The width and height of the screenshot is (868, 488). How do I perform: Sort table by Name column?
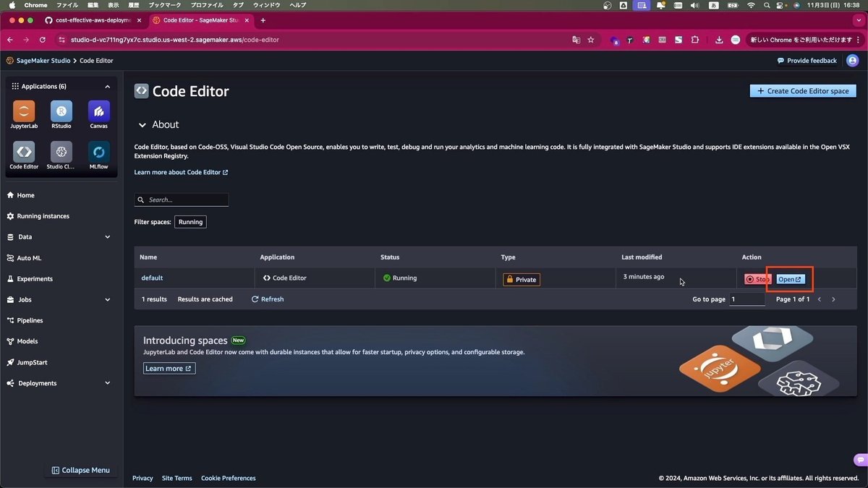[x=148, y=257]
